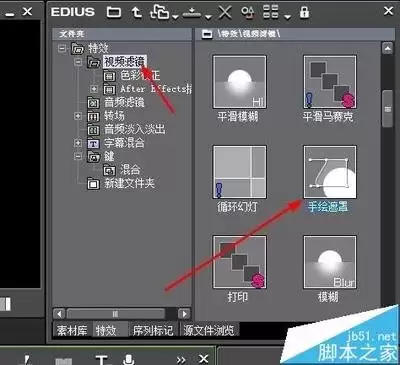Click the lock icon in effect toolbar
This screenshot has width=400, height=365.
[304, 12]
